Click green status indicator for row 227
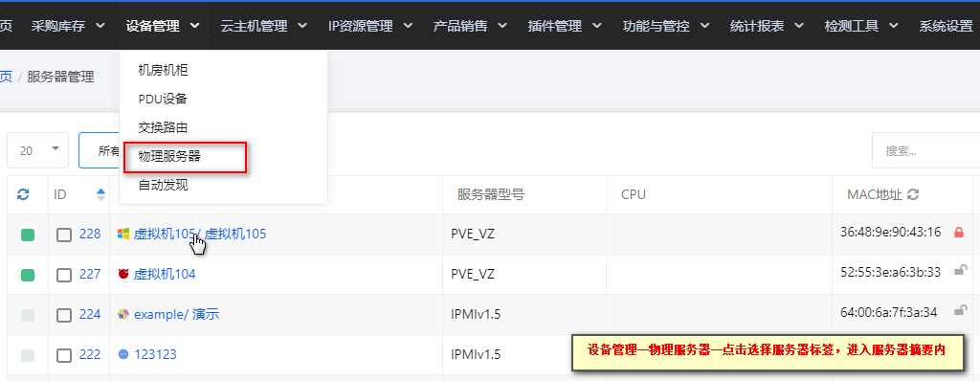The image size is (980, 381). [x=28, y=275]
